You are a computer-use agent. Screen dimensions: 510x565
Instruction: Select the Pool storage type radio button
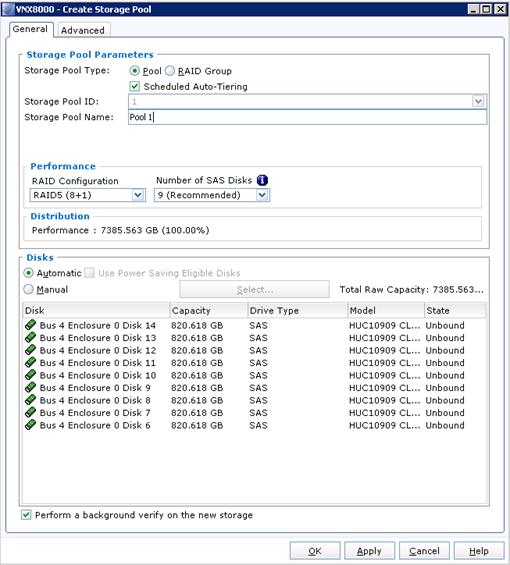pyautogui.click(x=134, y=71)
